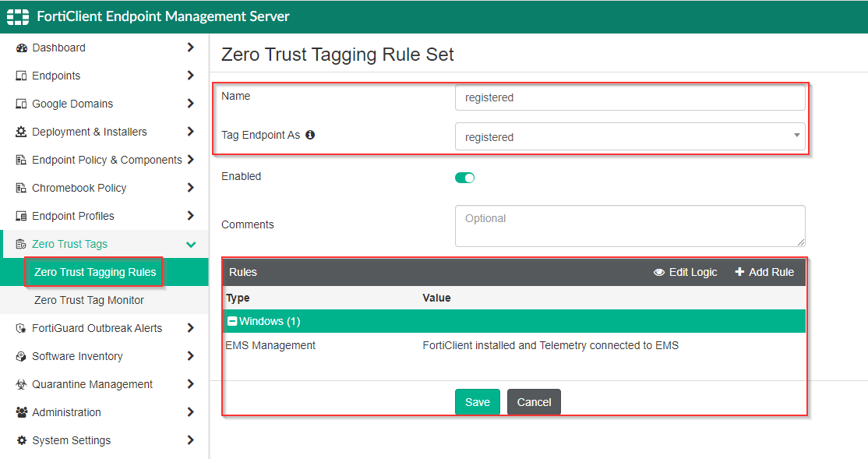Click the Quarantine Management icon
Screen dimensions: 868x459
click(21, 384)
